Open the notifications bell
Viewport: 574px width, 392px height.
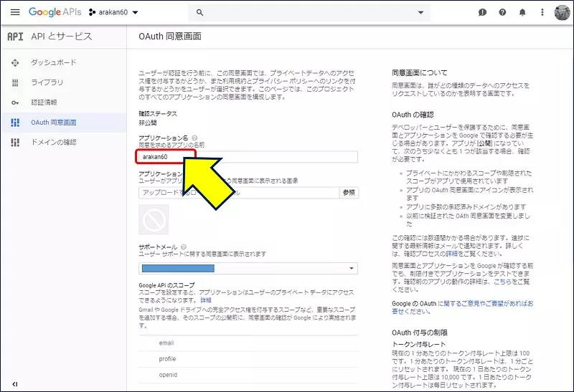pos(522,12)
